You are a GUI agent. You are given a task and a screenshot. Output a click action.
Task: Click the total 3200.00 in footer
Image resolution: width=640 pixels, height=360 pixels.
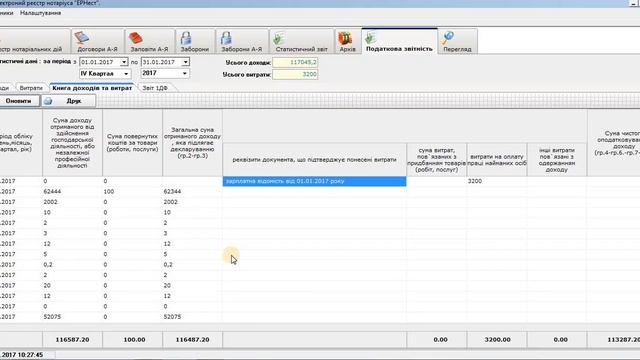(x=497, y=340)
